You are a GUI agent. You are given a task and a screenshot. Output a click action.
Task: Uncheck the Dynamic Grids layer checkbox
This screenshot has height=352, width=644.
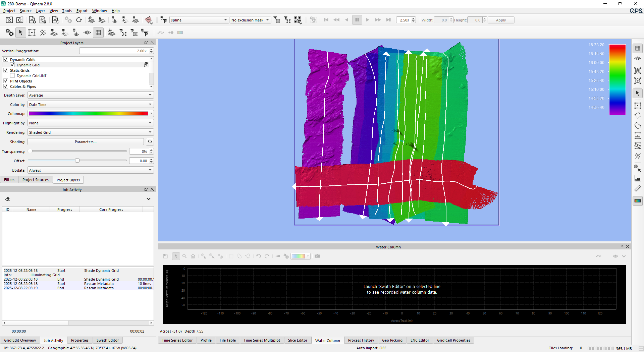[x=6, y=60]
